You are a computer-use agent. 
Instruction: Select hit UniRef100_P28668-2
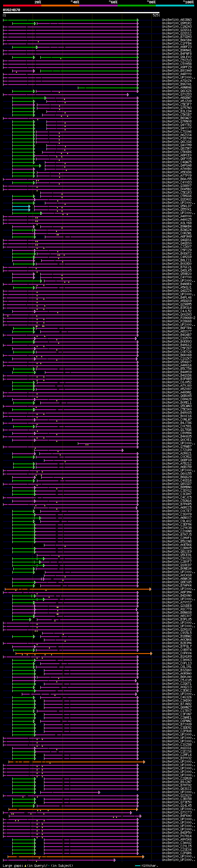click(179, 318)
